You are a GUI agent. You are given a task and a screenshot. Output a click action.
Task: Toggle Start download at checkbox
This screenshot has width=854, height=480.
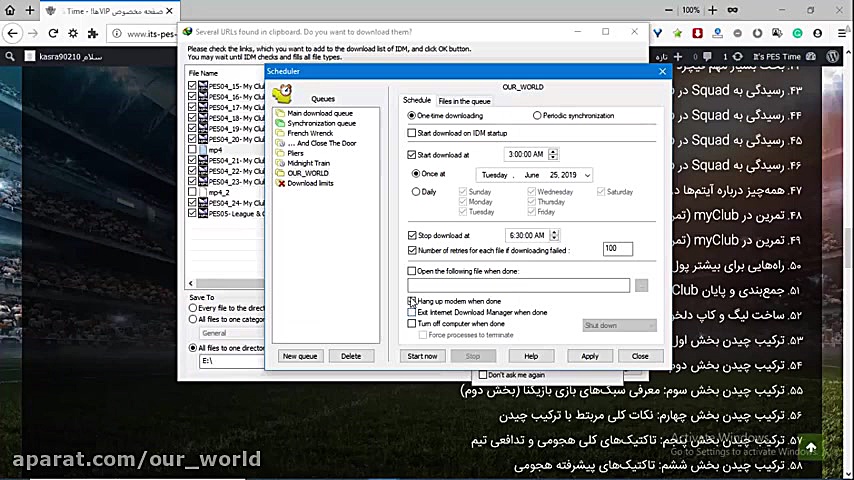pos(412,155)
